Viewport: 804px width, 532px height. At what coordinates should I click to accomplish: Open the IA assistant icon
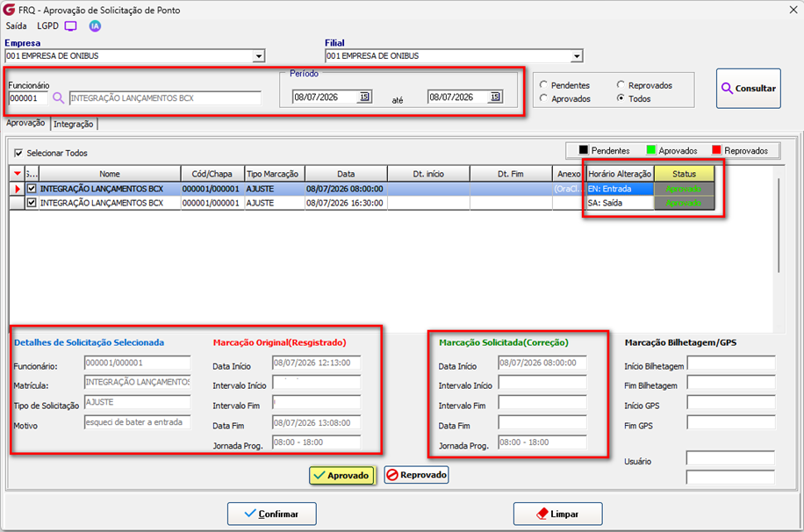[x=95, y=26]
